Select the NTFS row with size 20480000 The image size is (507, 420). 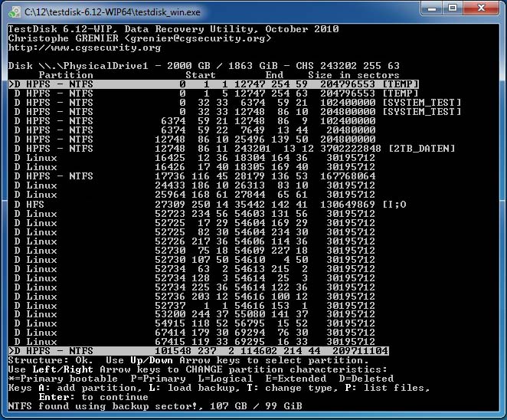pyautogui.click(x=195, y=130)
